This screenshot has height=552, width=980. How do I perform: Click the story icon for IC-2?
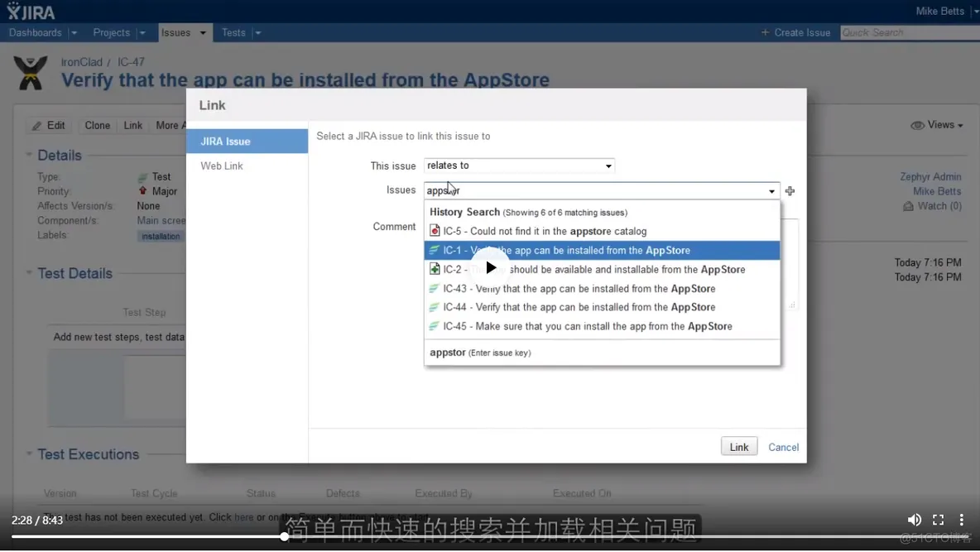tap(435, 269)
